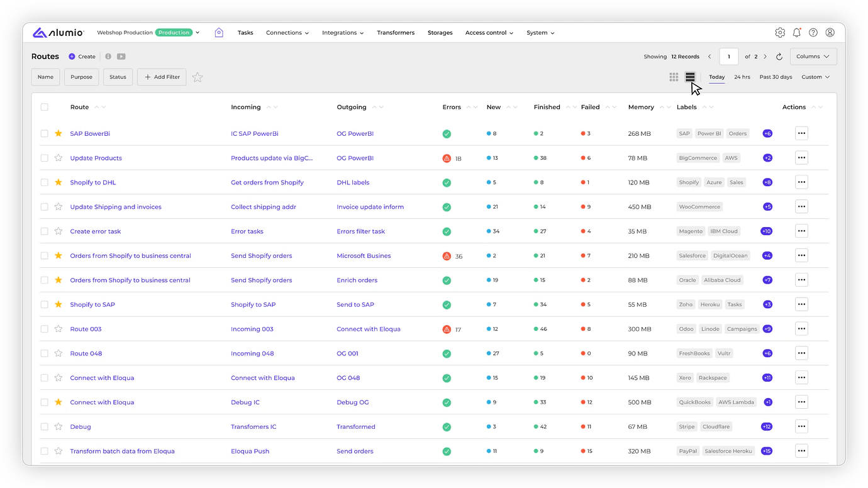Click the WooCommerce label tag
Viewport: 868px width, 488px height.
pos(699,207)
